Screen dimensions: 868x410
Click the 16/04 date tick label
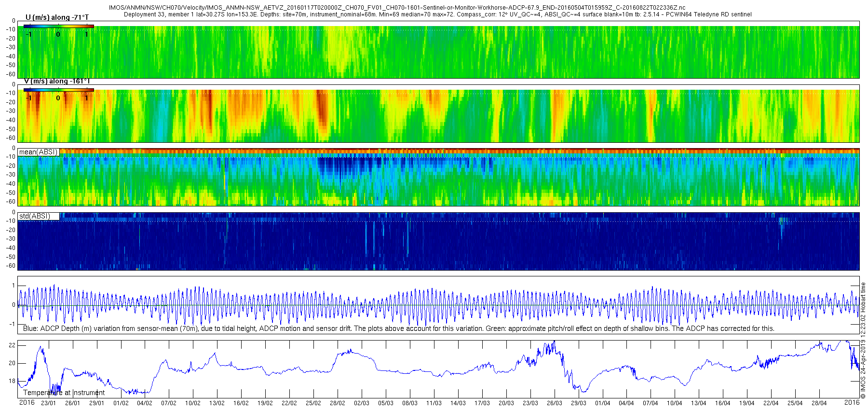pyautogui.click(x=723, y=403)
